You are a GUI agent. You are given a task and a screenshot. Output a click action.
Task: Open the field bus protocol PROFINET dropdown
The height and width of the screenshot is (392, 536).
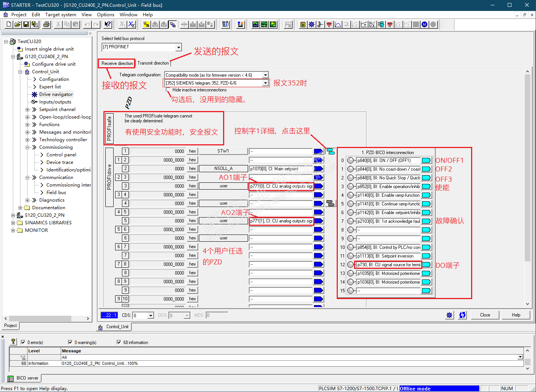pos(179,47)
